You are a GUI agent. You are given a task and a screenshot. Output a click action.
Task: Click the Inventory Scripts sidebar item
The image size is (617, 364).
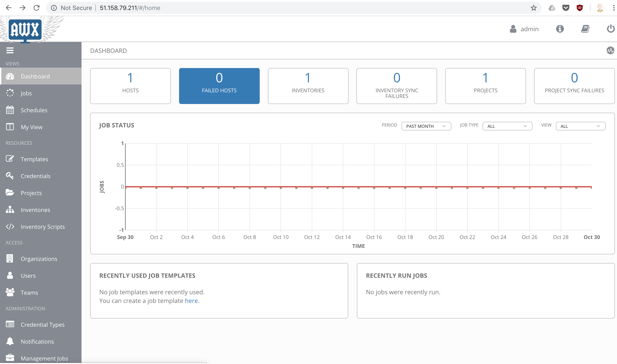pyautogui.click(x=42, y=226)
